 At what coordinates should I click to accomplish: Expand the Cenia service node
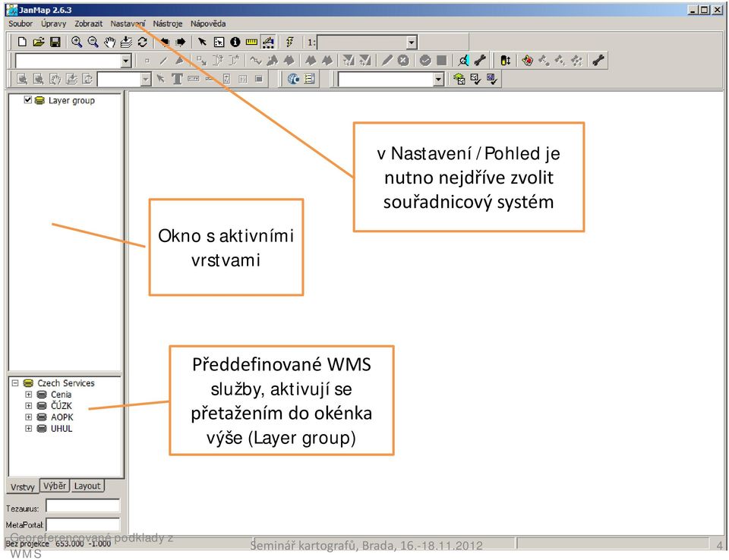pos(28,395)
